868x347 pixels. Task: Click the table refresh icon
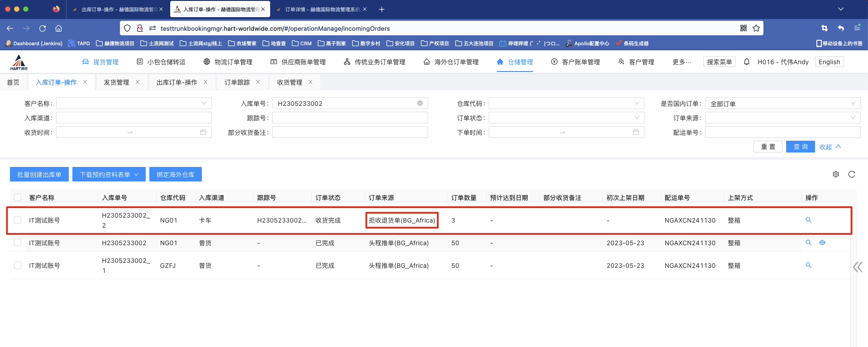(x=851, y=174)
